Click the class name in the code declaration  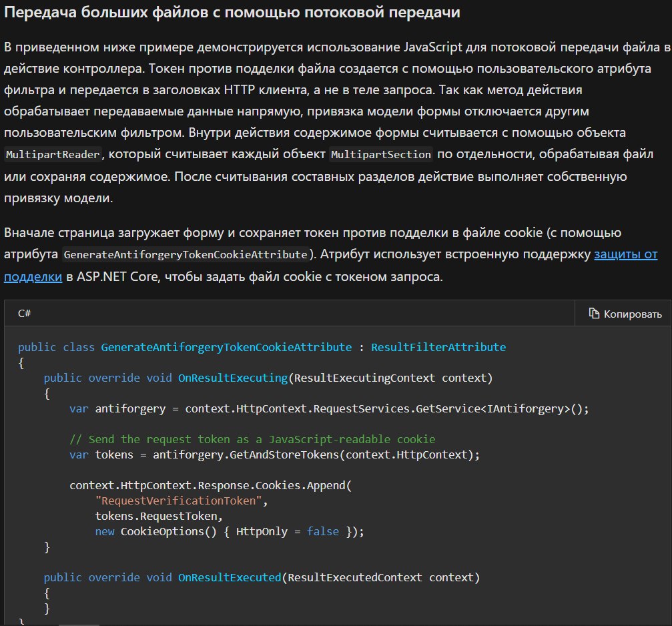point(226,347)
